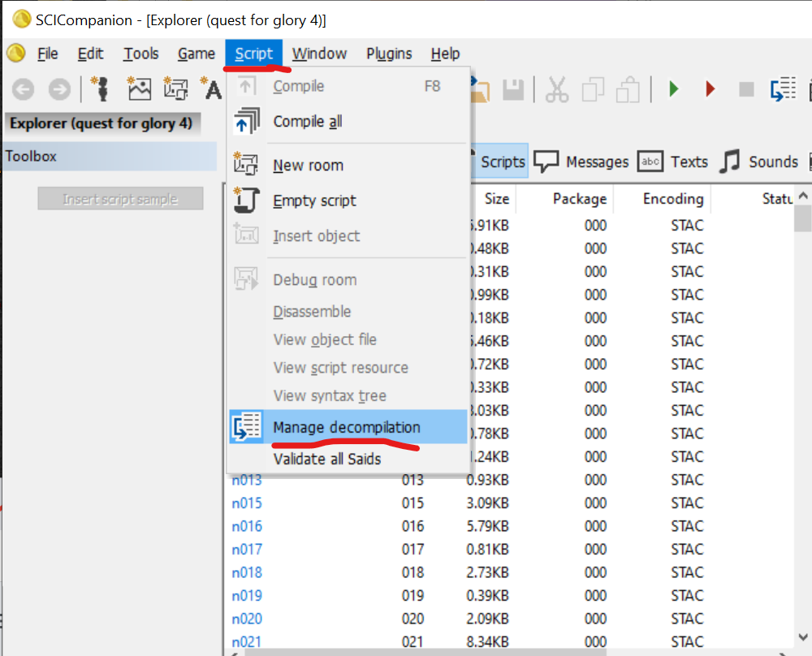Click View object file entry
812x656 pixels.
click(348, 339)
